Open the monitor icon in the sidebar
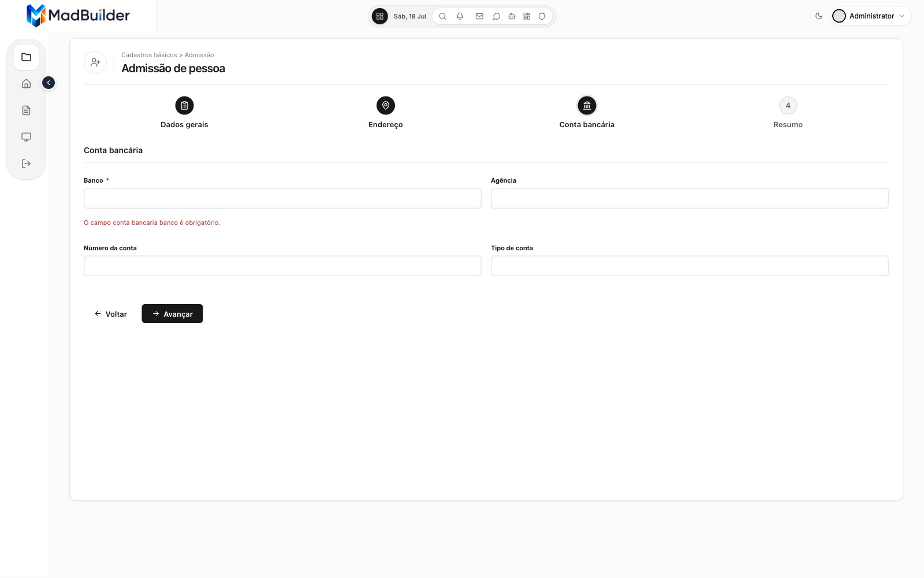The image size is (924, 578). [x=26, y=137]
